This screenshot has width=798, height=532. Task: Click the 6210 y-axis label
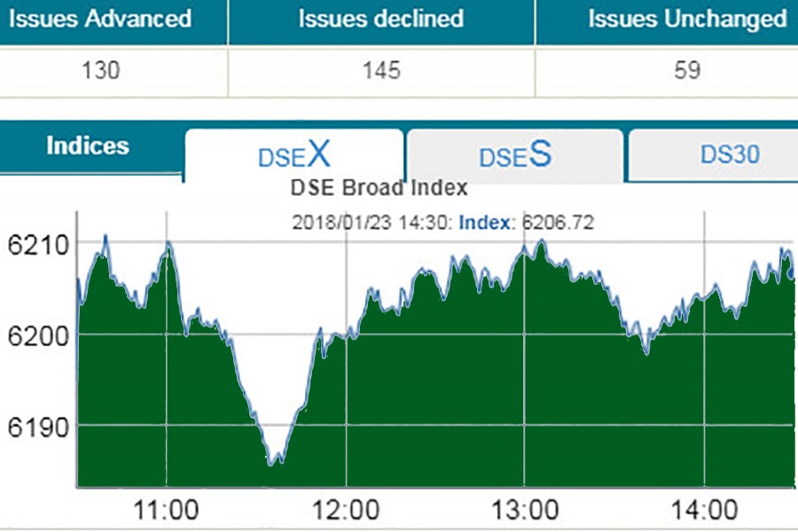pyautogui.click(x=34, y=243)
